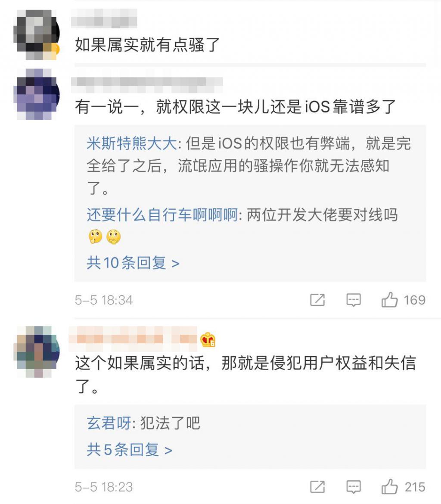Tap the comment about iOS 靠谱多了
The image size is (441, 504).
pyautogui.click(x=235, y=107)
